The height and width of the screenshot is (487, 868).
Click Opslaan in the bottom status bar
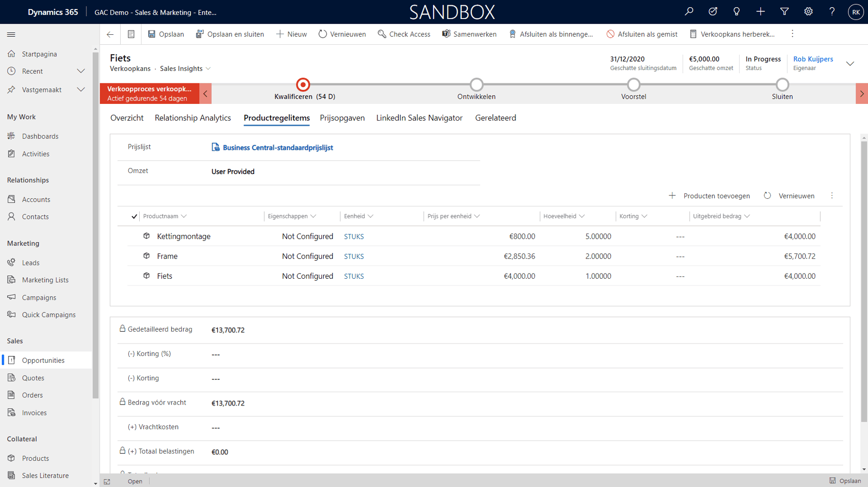pos(846,481)
